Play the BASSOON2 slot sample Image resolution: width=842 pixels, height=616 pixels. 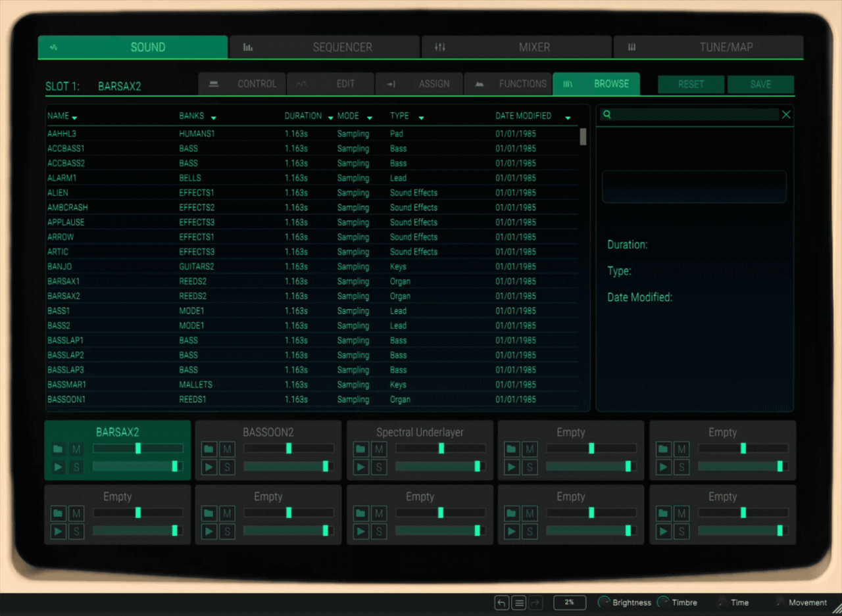209,467
